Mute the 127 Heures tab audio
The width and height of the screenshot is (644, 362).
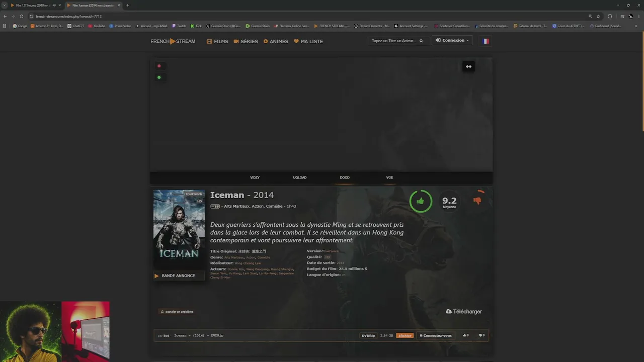(54, 6)
